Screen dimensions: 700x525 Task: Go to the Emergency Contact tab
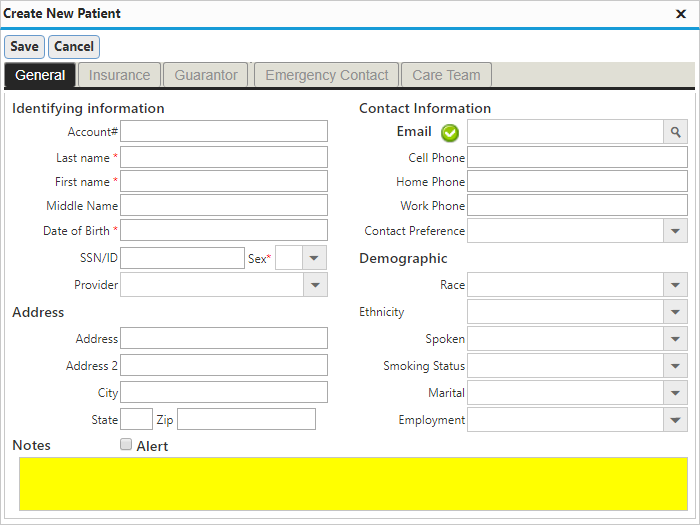pos(327,75)
